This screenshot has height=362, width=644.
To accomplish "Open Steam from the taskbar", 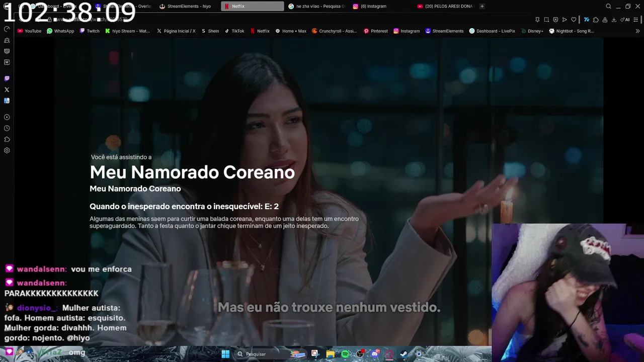I will [404, 354].
